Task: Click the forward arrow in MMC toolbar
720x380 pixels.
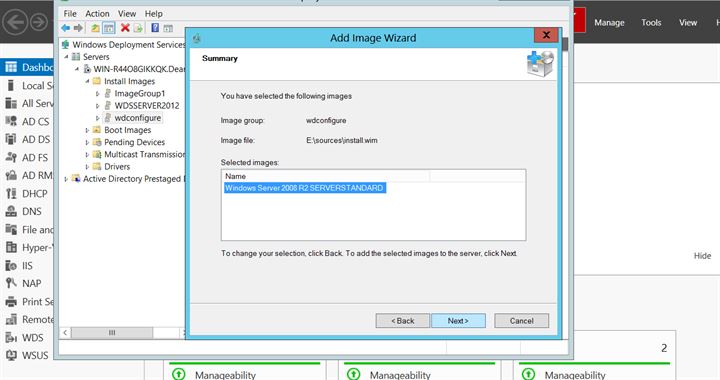Action: coord(78,28)
